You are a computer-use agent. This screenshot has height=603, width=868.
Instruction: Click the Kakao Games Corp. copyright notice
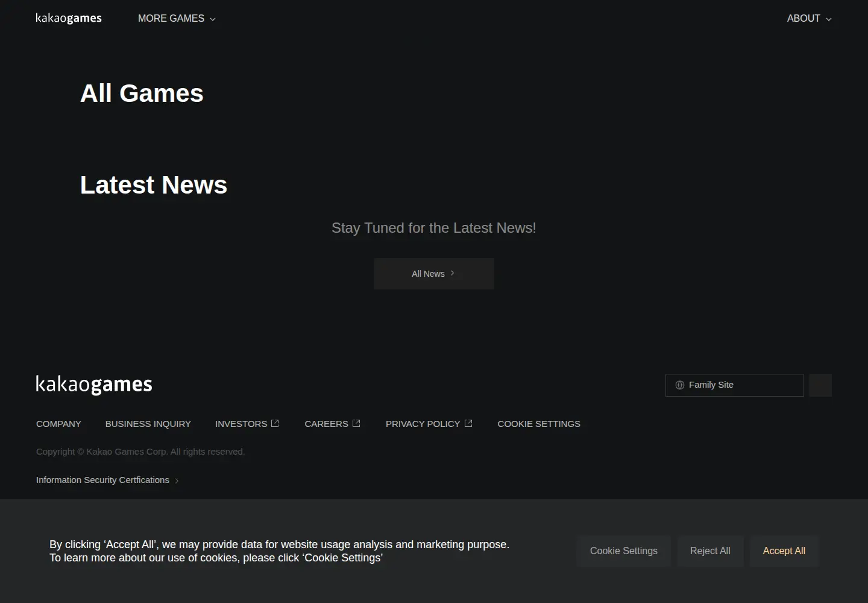140,452
